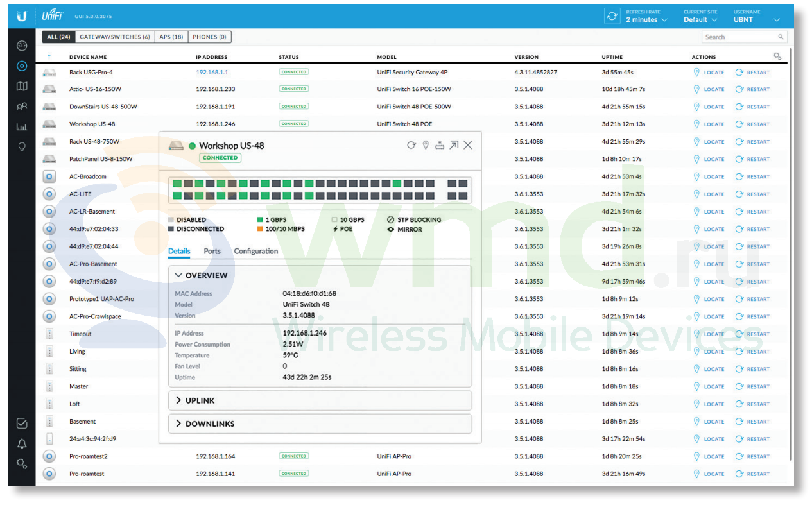
Task: Sort by the IP Address column header
Action: click(x=211, y=57)
